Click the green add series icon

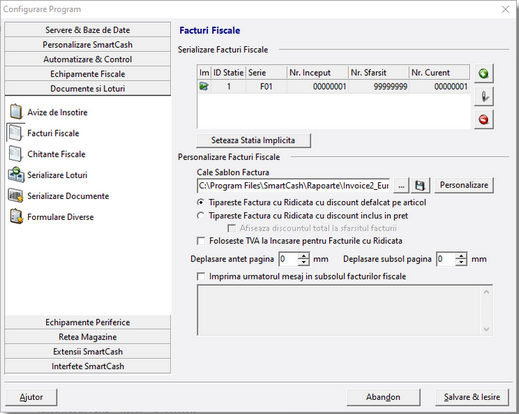pos(483,73)
